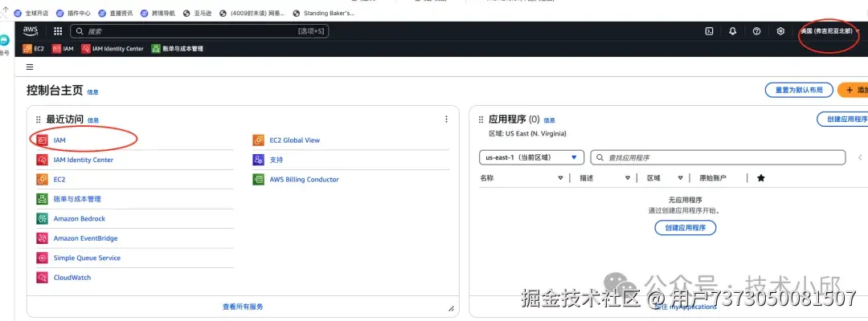Focus the 查找应用程序 search field
Viewport: 868px width, 321px height.
coord(718,157)
